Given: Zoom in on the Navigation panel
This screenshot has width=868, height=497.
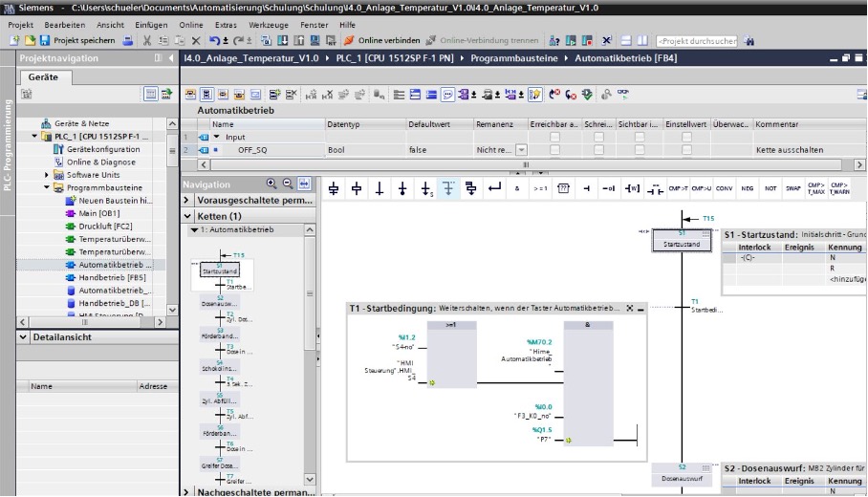Looking at the screenshot, I should [272, 184].
